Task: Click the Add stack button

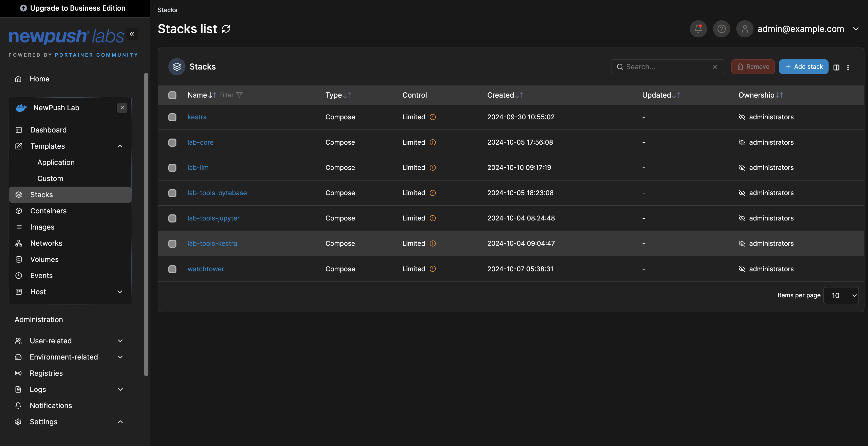Action: 804,67
